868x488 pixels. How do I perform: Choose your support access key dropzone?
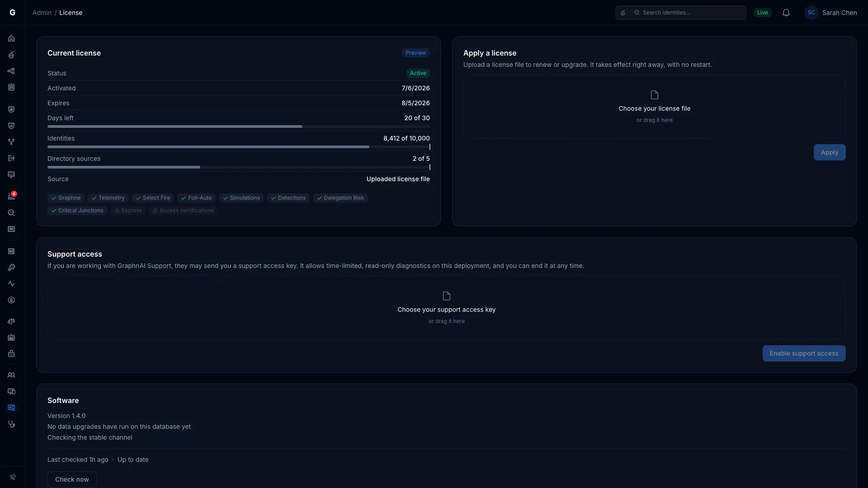pos(446,308)
